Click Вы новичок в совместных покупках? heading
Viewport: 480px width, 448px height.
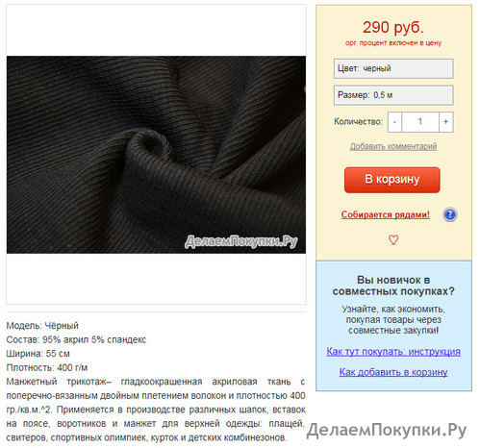pyautogui.click(x=393, y=286)
